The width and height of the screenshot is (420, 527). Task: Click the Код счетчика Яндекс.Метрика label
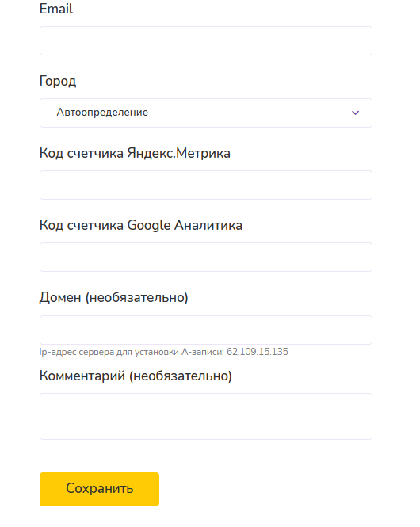tap(135, 153)
